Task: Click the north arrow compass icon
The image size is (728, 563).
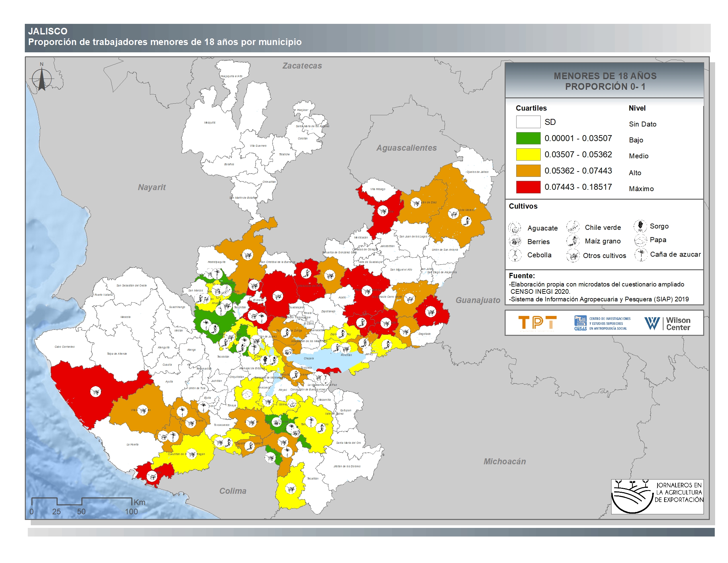Action: (42, 79)
